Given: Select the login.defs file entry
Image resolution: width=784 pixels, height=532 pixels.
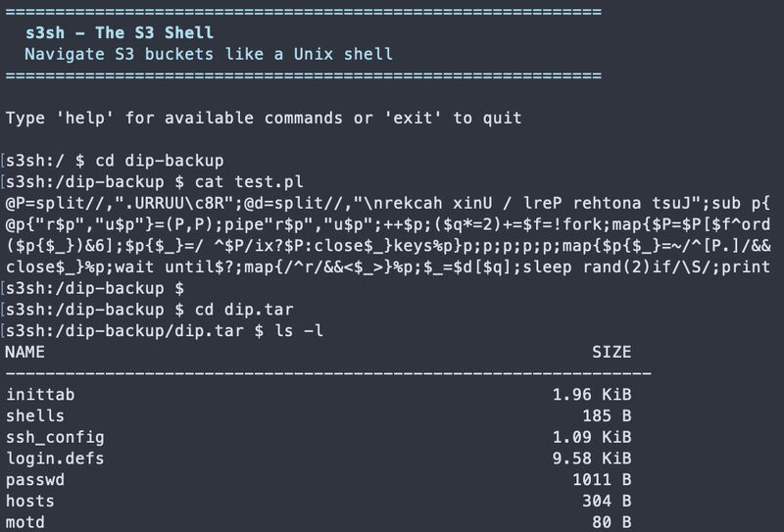Looking at the screenshot, I should pyautogui.click(x=55, y=459).
